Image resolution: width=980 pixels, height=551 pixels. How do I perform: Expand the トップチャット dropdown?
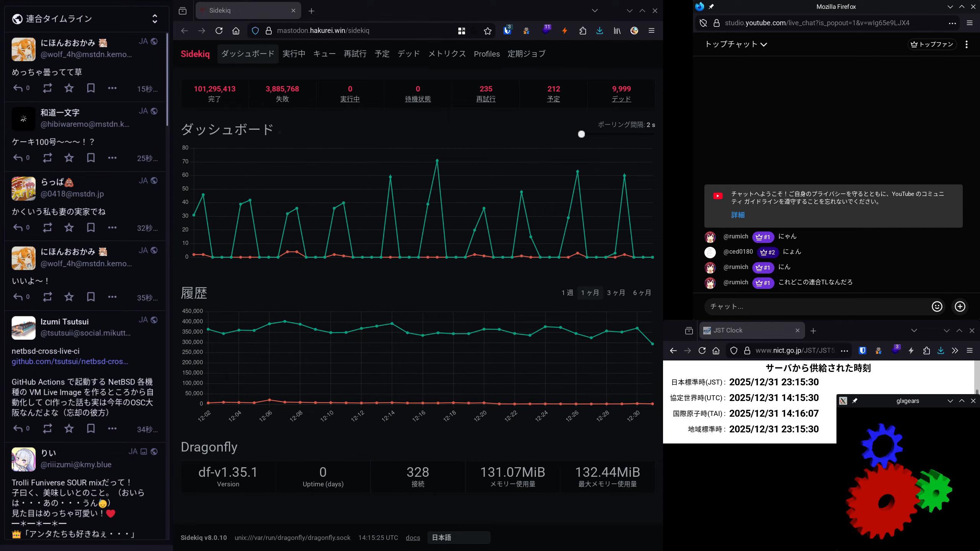coord(736,44)
